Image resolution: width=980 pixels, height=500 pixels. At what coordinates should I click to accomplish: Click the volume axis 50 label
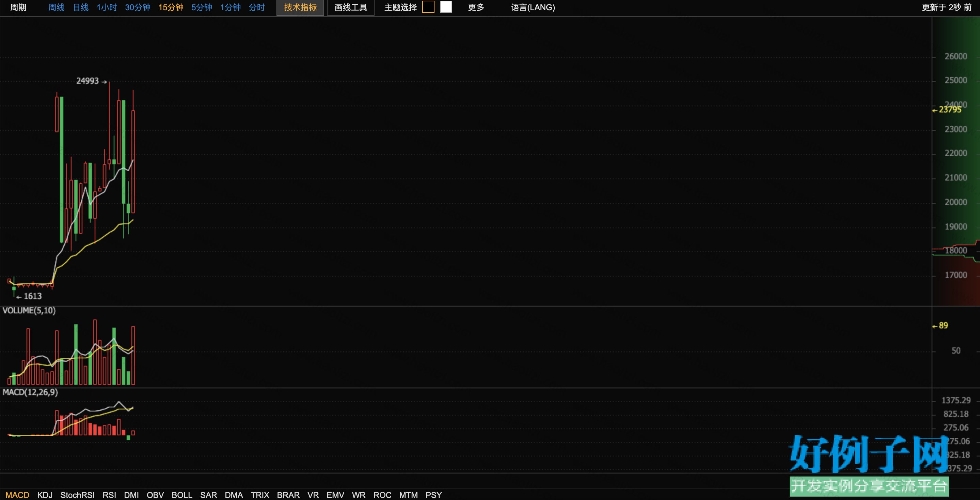[x=955, y=350]
